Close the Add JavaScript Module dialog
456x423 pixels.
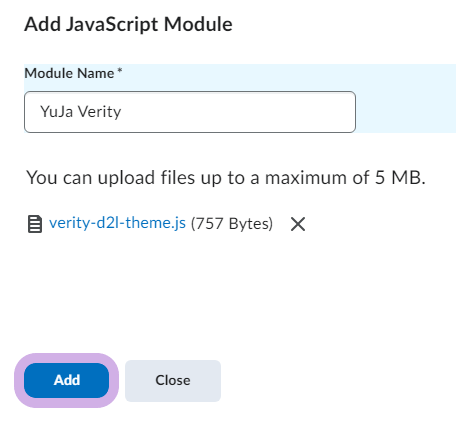[173, 381]
